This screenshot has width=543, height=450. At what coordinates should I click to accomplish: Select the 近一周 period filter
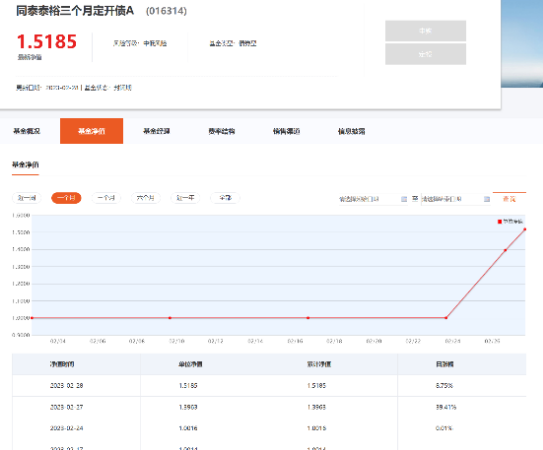coord(27,198)
